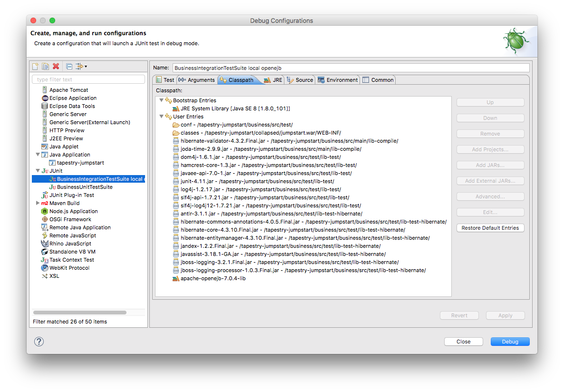The width and height of the screenshot is (564, 392).
Task: Select the Apache Tomcat configuration type
Action: (x=68, y=90)
